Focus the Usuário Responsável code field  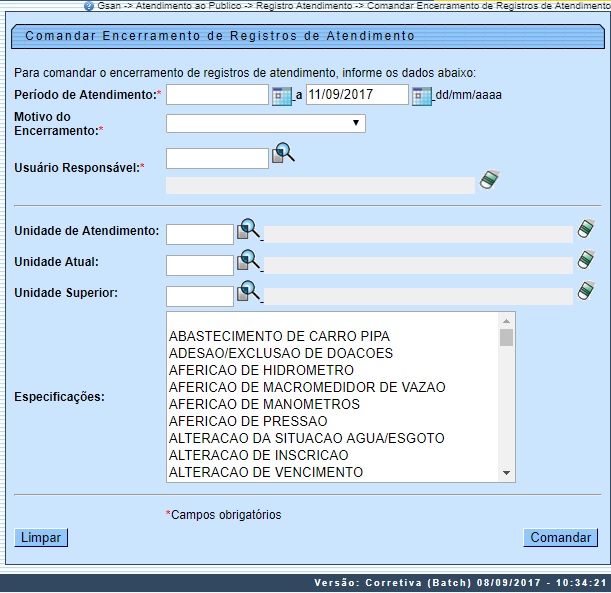click(x=217, y=158)
